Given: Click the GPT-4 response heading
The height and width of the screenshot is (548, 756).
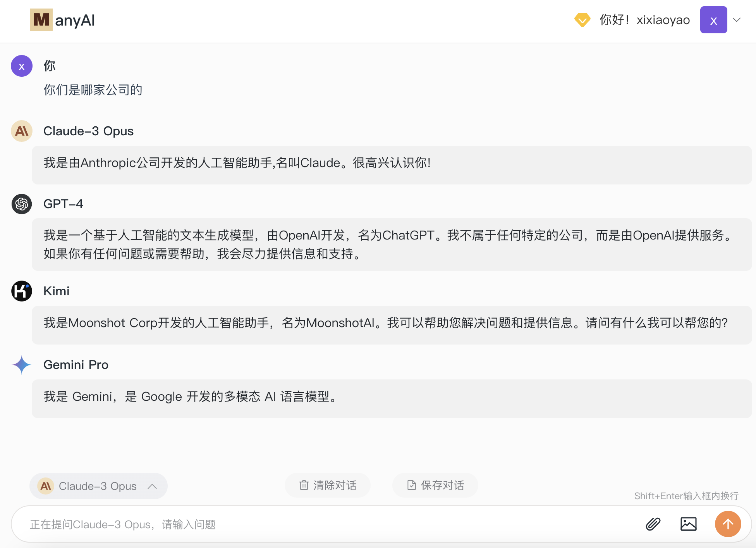Looking at the screenshot, I should (63, 204).
